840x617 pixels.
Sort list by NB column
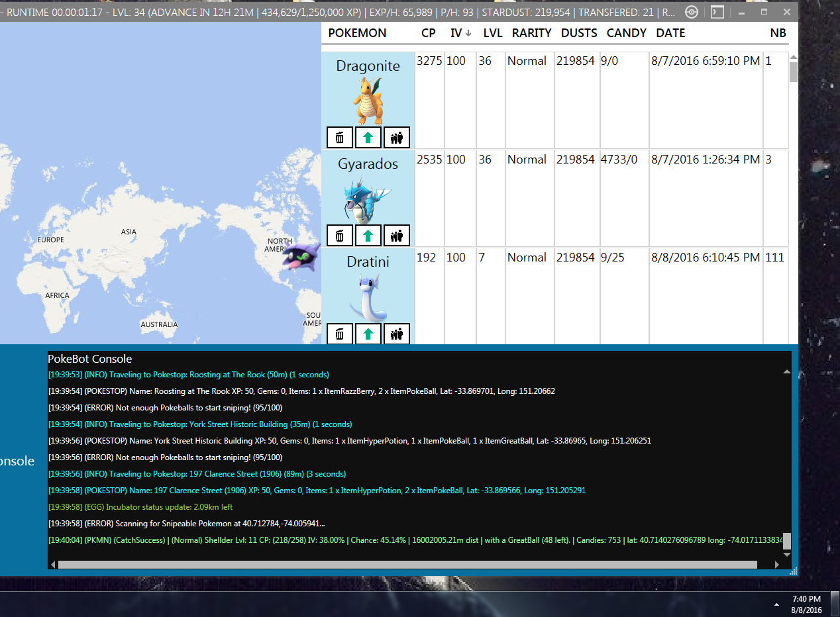click(x=778, y=33)
